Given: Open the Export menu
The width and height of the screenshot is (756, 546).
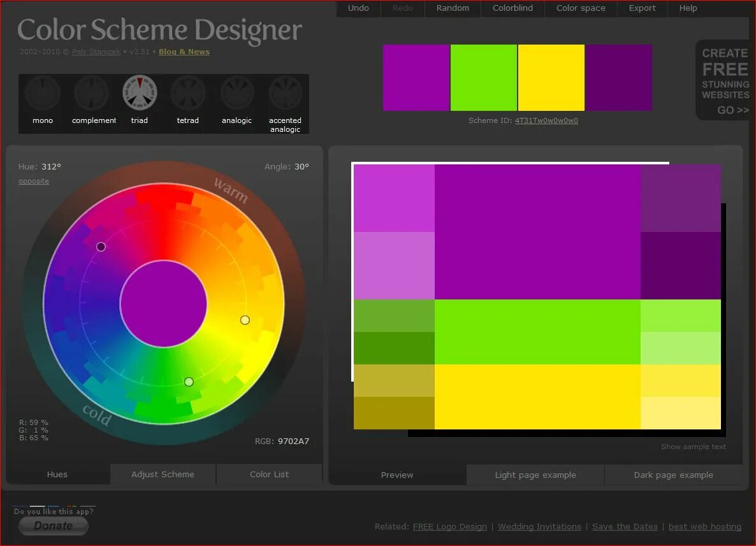Looking at the screenshot, I should point(642,8).
